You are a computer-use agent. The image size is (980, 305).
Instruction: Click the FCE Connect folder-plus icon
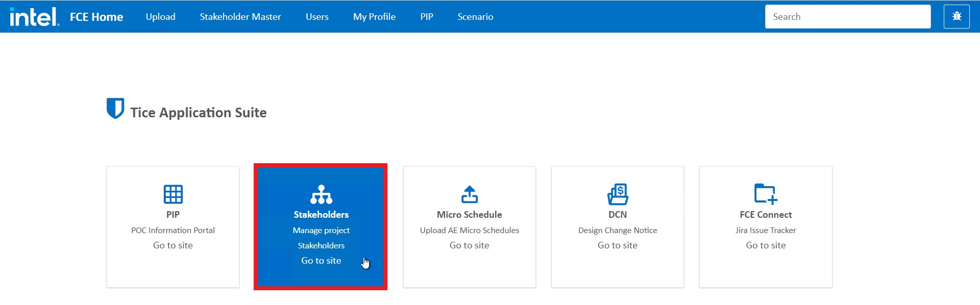[x=766, y=194]
